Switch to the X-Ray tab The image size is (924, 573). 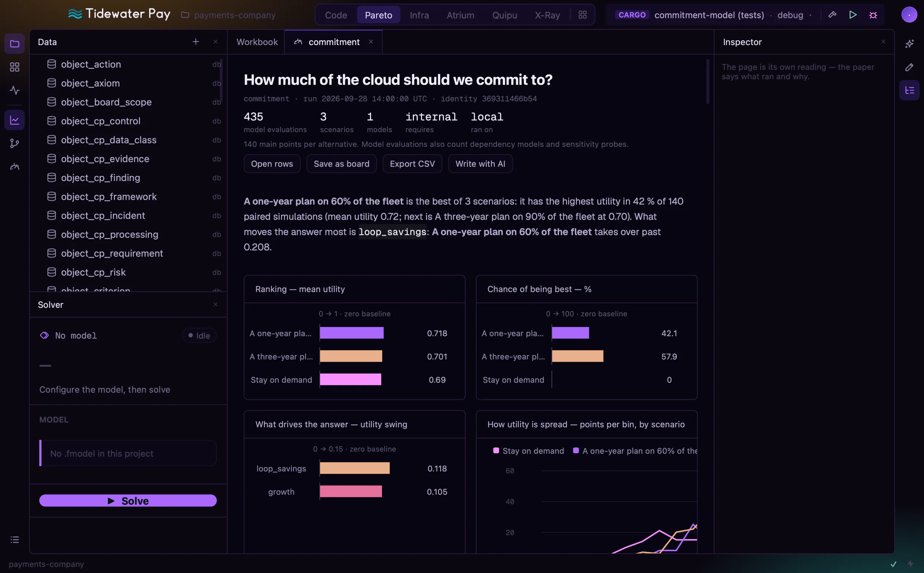(x=547, y=15)
